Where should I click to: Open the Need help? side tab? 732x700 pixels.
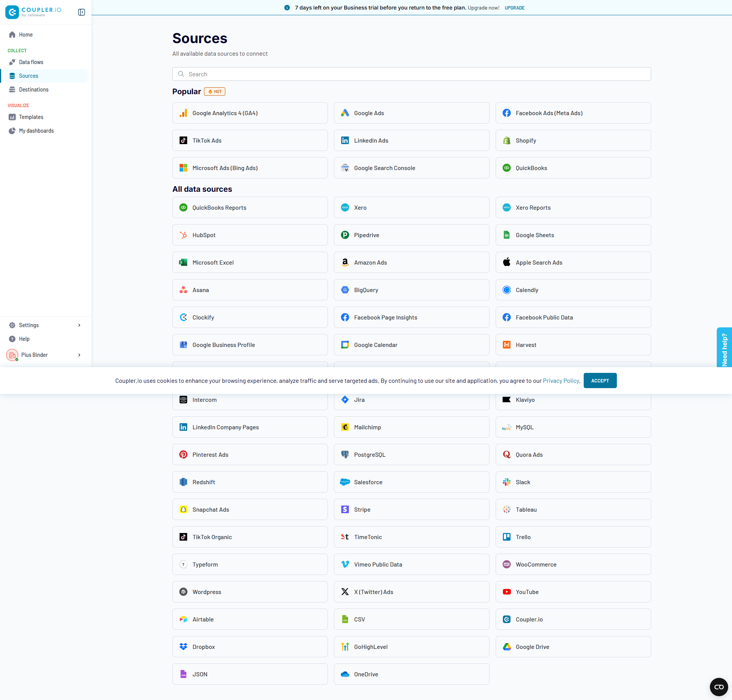724,348
